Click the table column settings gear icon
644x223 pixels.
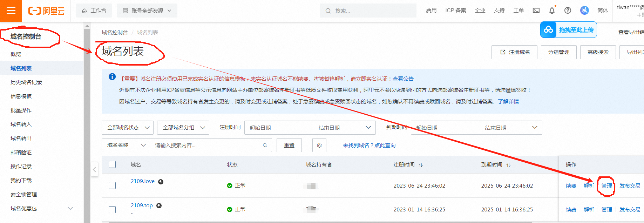[x=319, y=145]
